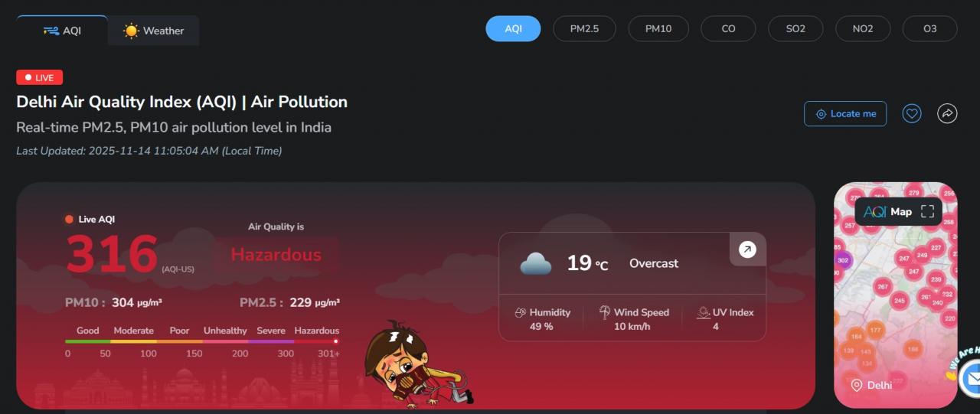Click the heart favorite icon
This screenshot has width=980, height=414.
coord(911,114)
